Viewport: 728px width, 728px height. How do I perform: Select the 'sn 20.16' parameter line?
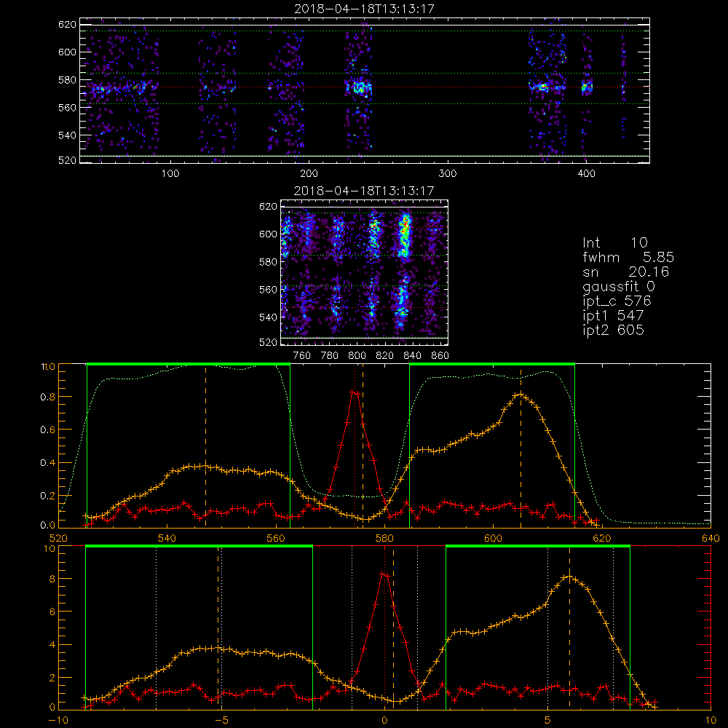point(626,272)
